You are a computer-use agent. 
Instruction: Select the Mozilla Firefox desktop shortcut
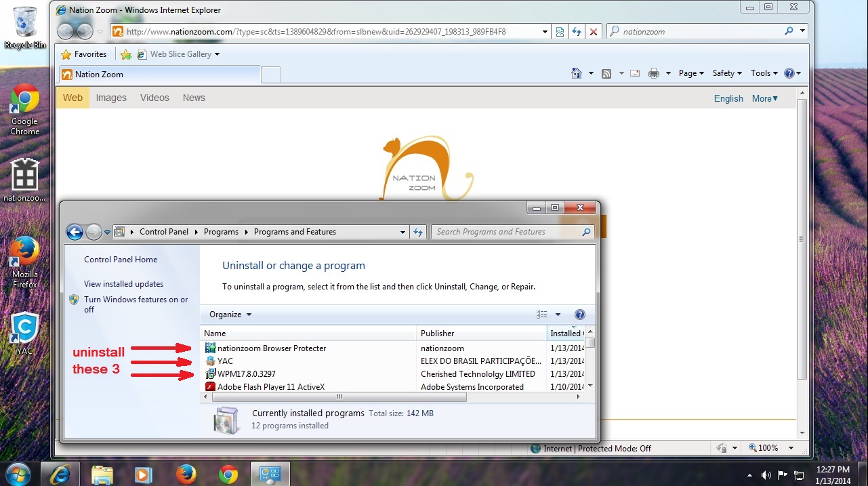(x=25, y=262)
